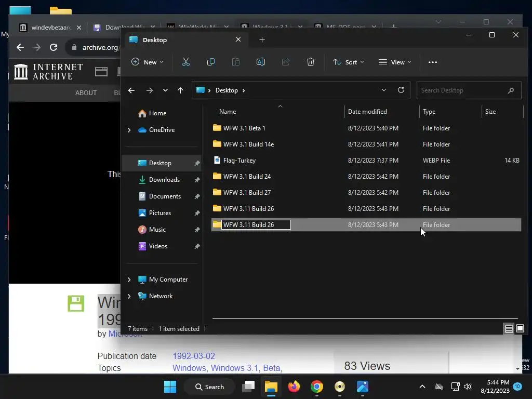Image resolution: width=532 pixels, height=399 pixels.
Task: Expand Network in navigation pane
Action: tap(129, 296)
